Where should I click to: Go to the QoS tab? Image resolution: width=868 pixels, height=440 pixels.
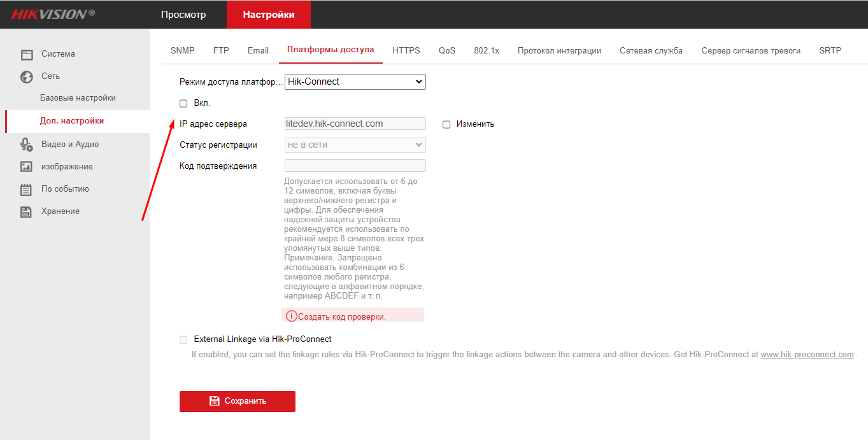point(447,50)
